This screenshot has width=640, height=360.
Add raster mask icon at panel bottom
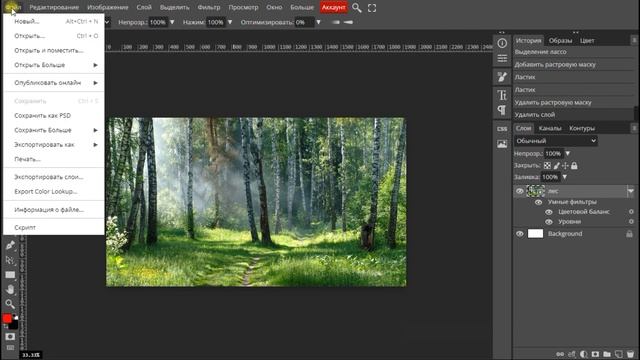[596, 354]
